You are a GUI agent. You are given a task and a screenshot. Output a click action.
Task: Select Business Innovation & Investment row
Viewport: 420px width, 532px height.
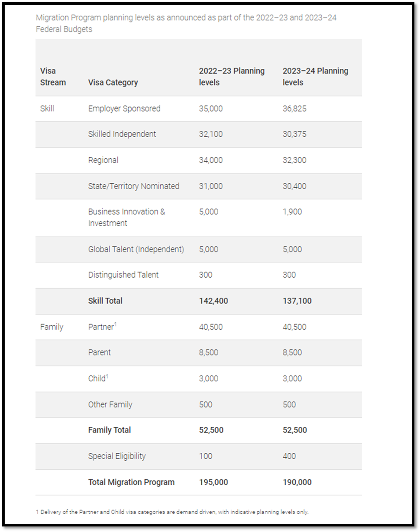coord(199,218)
